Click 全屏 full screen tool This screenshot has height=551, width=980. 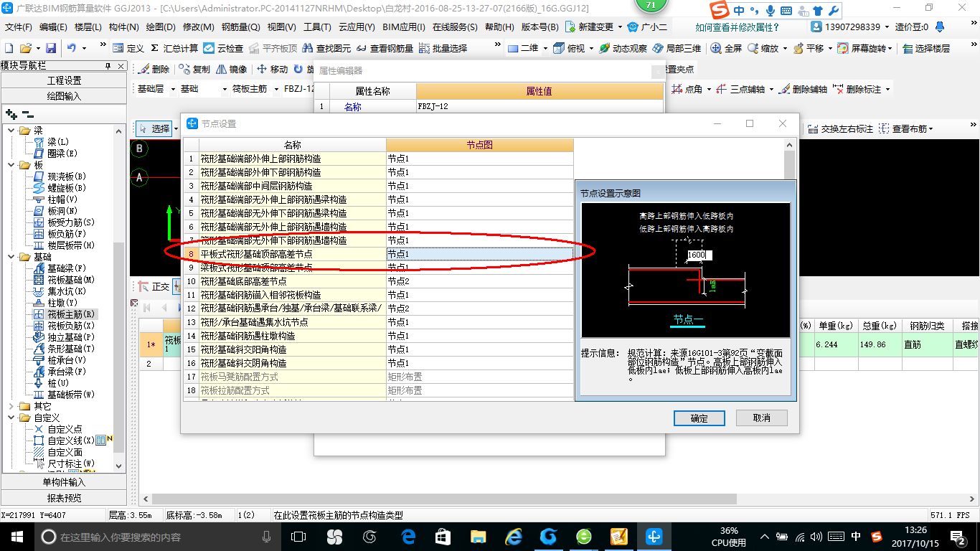[727, 48]
